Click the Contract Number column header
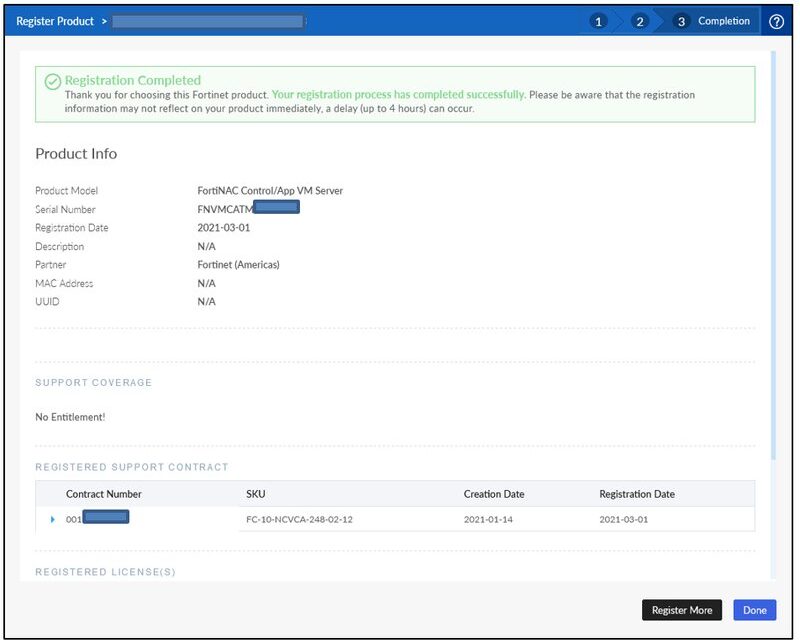This screenshot has width=800, height=640. tap(104, 494)
